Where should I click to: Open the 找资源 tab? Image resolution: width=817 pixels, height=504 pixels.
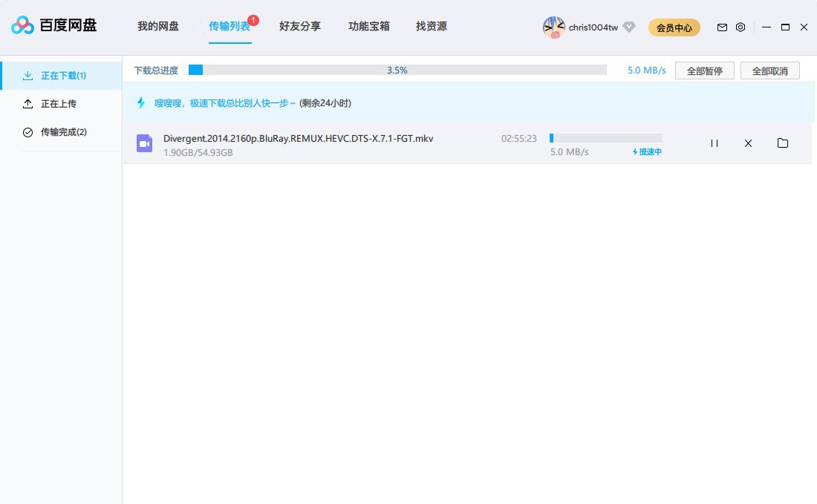tap(432, 26)
